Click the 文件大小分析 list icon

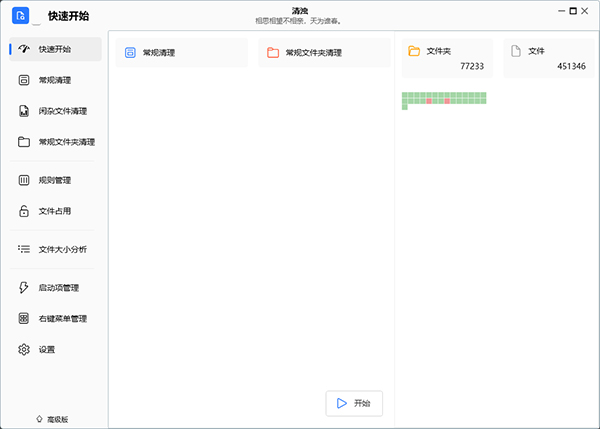24,249
